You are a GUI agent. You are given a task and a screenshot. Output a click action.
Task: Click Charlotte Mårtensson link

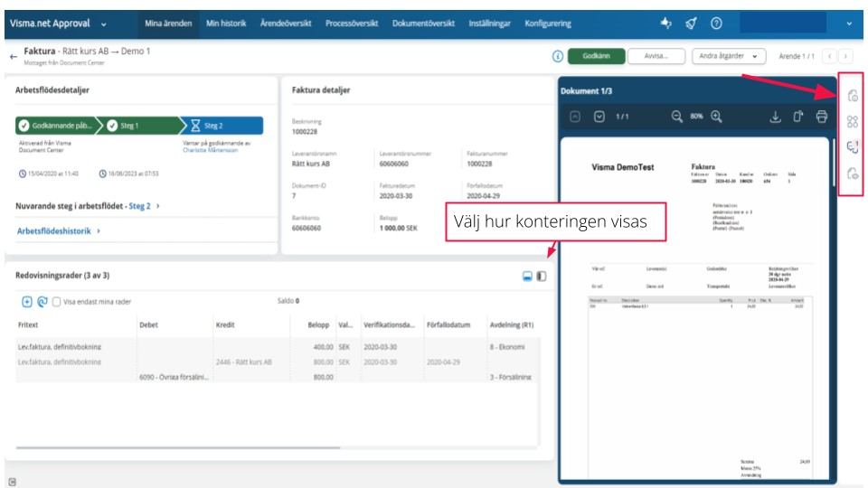pos(211,150)
